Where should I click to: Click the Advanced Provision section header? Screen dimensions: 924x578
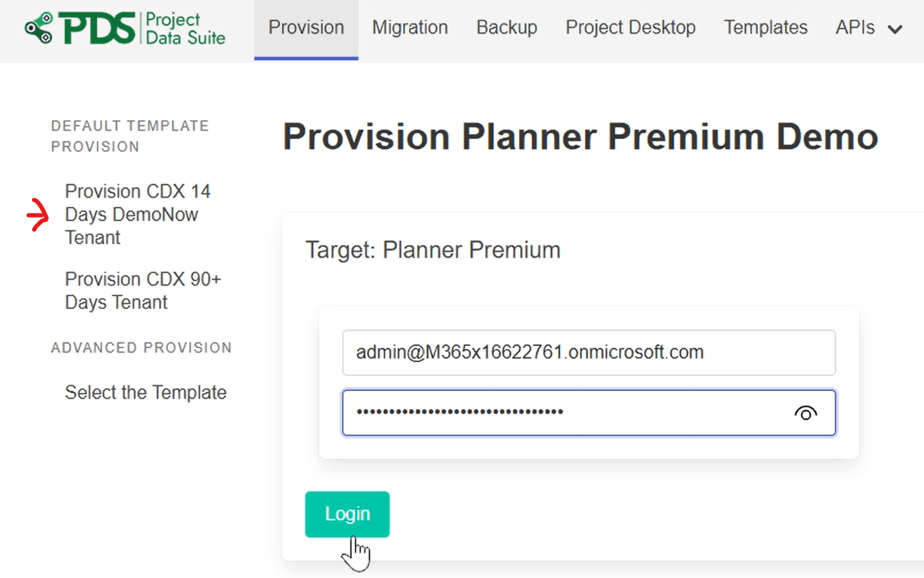(x=141, y=348)
